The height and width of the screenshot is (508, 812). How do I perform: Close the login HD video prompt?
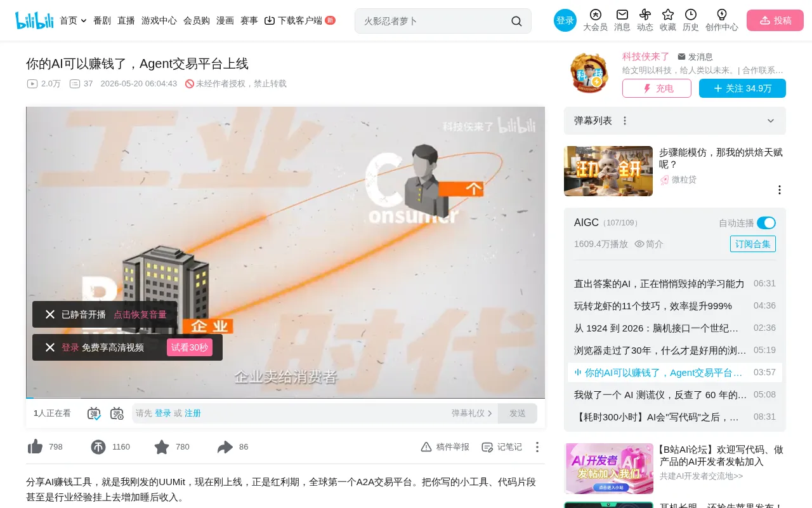tap(50, 347)
